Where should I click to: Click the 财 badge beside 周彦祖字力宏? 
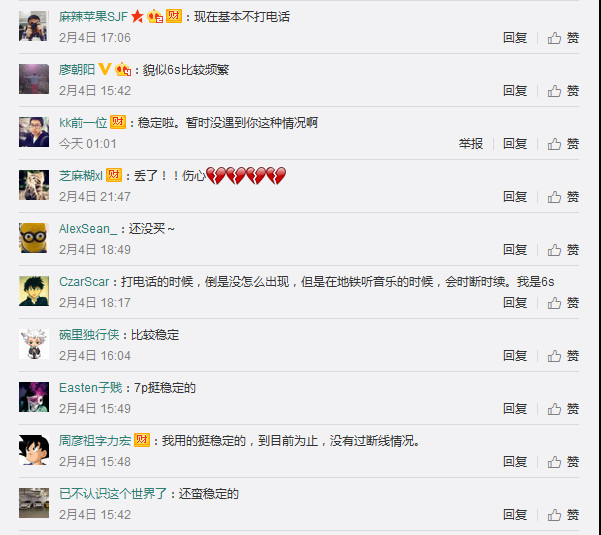coord(142,440)
